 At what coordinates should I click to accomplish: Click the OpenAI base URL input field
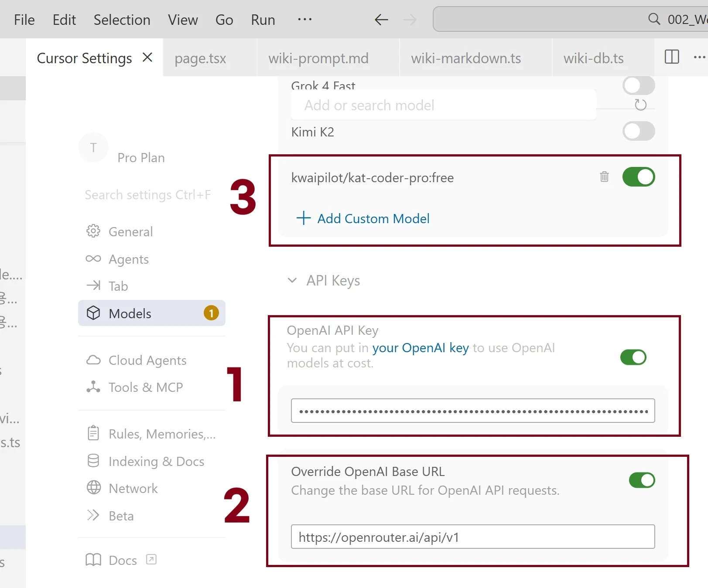tap(472, 537)
